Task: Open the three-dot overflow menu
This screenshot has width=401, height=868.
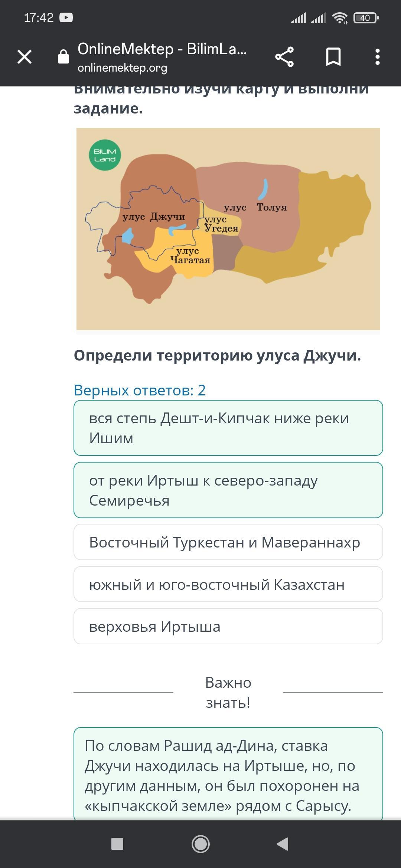Action: coord(378,57)
